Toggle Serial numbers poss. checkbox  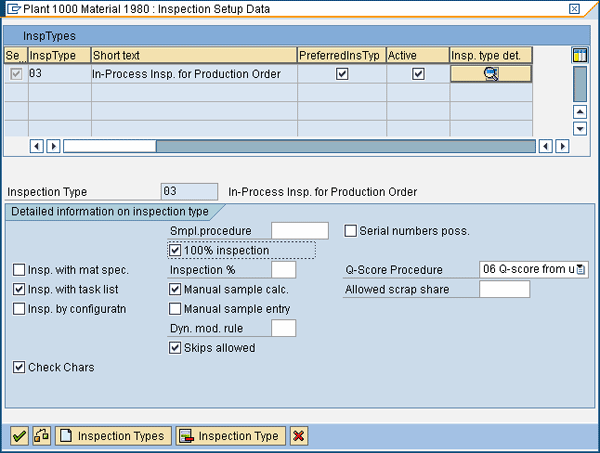[x=351, y=231]
